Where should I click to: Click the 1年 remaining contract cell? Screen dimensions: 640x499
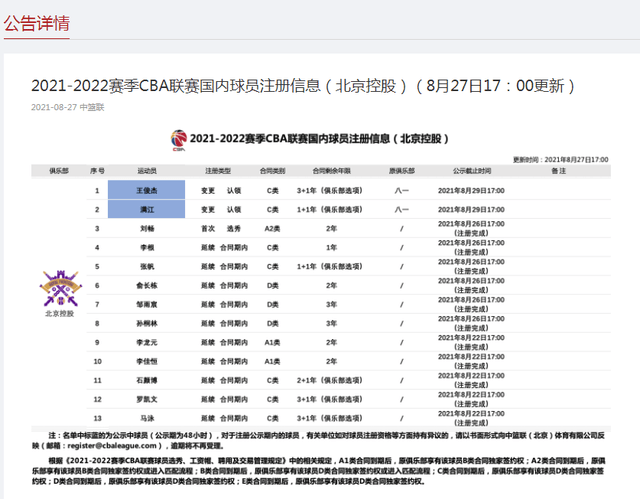[331, 248]
